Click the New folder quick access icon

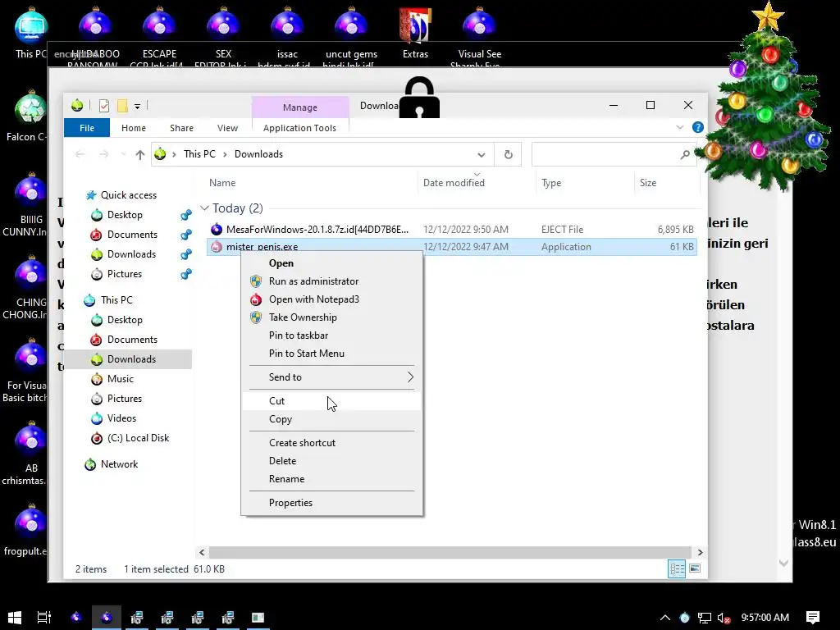click(x=122, y=106)
